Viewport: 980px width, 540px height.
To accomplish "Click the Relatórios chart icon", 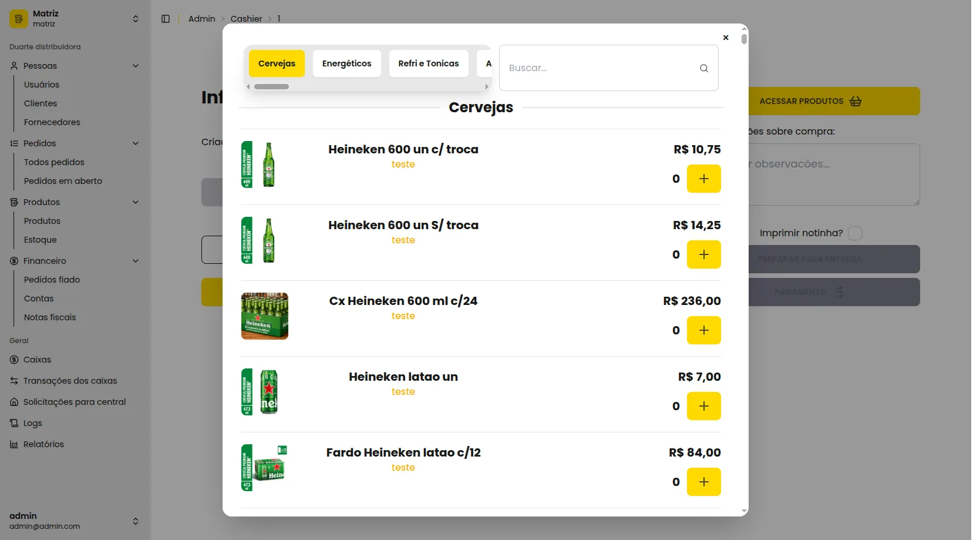I will click(x=14, y=444).
